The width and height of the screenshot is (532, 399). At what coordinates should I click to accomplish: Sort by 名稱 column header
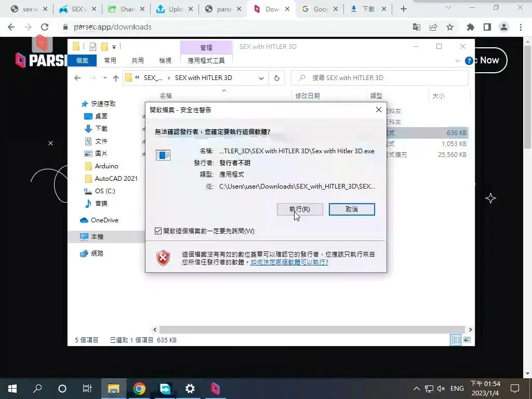[x=166, y=96]
